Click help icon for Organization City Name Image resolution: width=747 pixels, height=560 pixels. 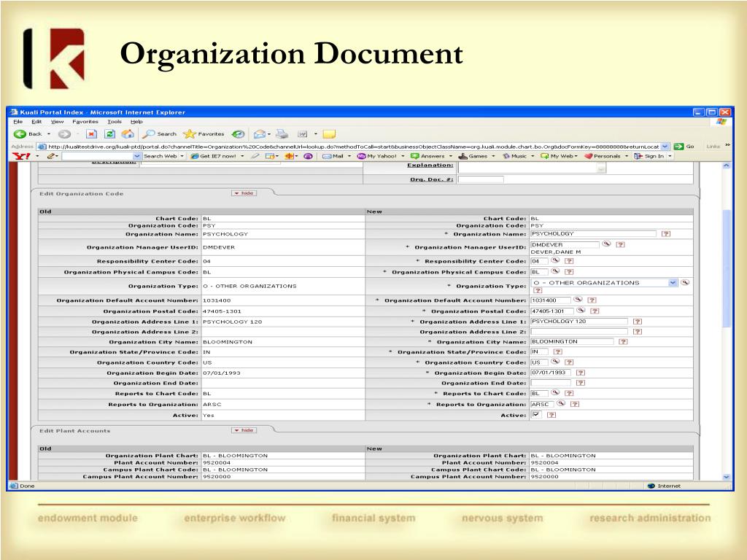coord(623,341)
